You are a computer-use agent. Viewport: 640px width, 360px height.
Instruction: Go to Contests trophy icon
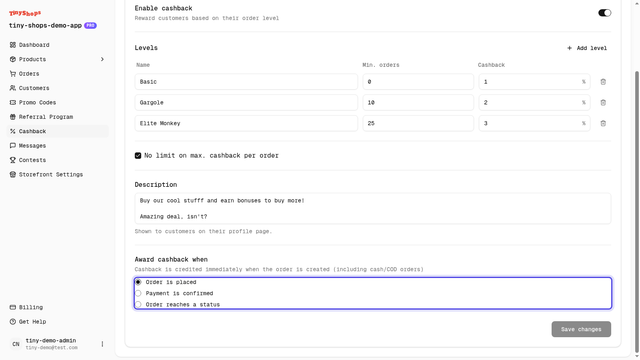coord(13,160)
